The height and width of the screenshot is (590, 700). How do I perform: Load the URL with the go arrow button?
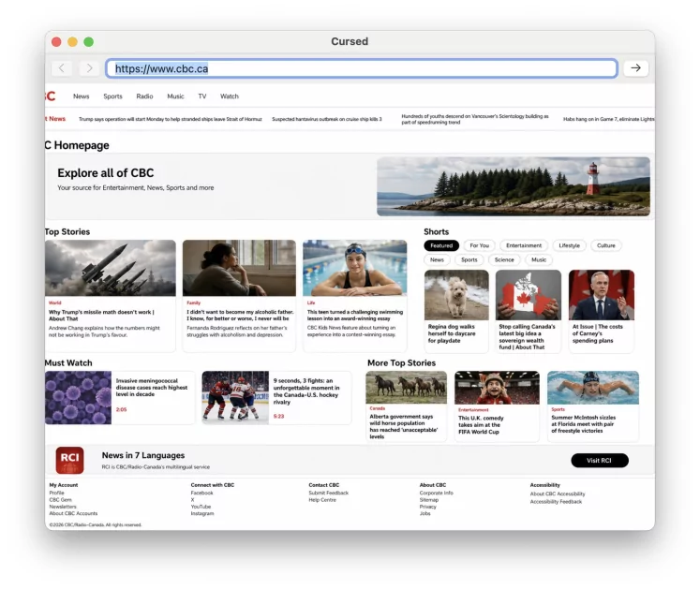pos(635,68)
